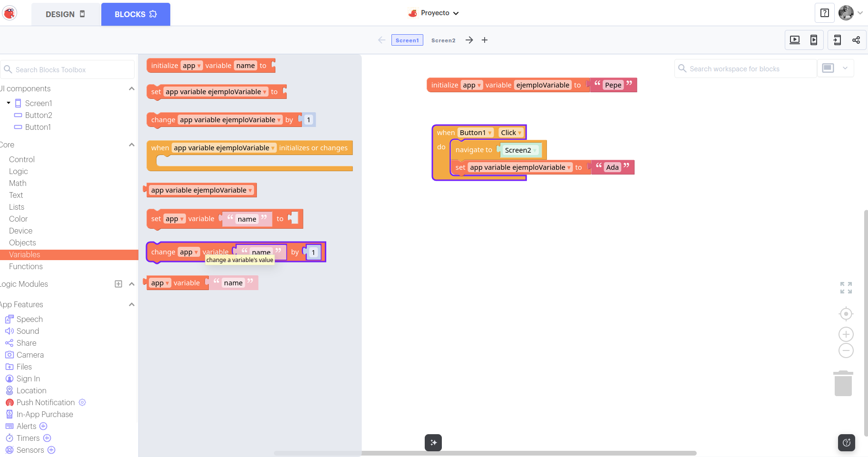Click the zoom in plus icon
This screenshot has width=868, height=457.
click(x=846, y=334)
